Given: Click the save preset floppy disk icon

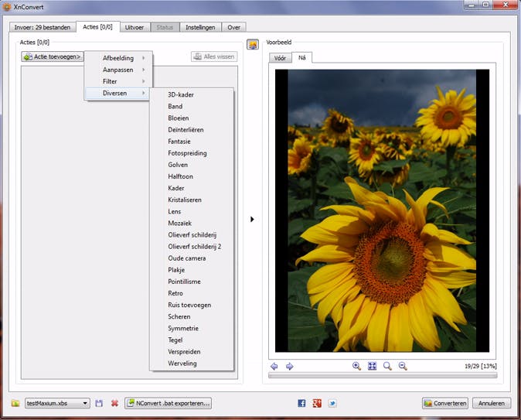Looking at the screenshot, I should 99,403.
